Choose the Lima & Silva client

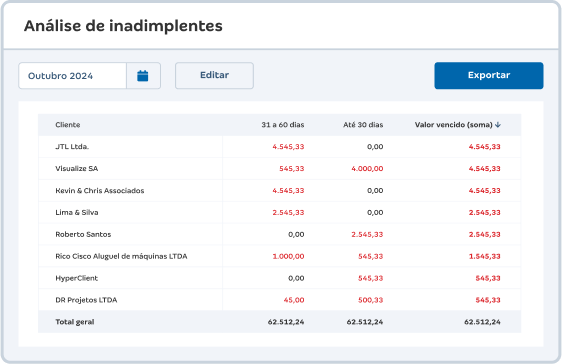pos(77,212)
